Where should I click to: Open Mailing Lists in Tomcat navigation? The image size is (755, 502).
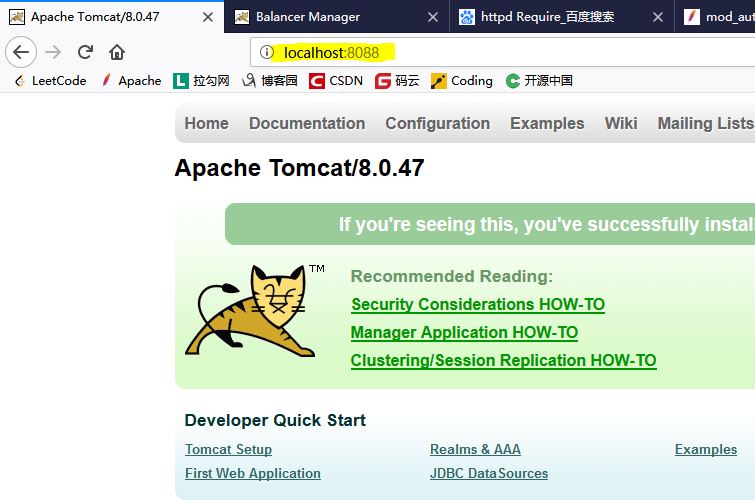coord(706,123)
